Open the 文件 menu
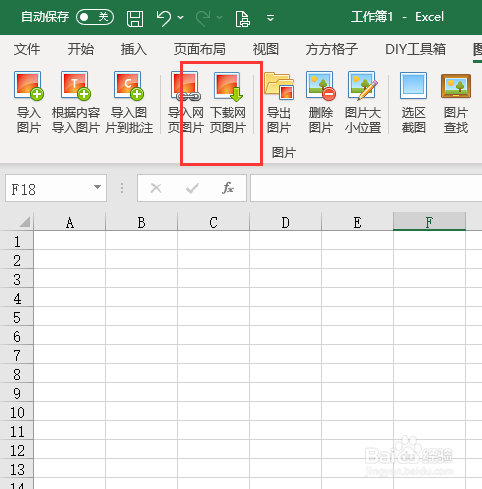 coord(27,49)
